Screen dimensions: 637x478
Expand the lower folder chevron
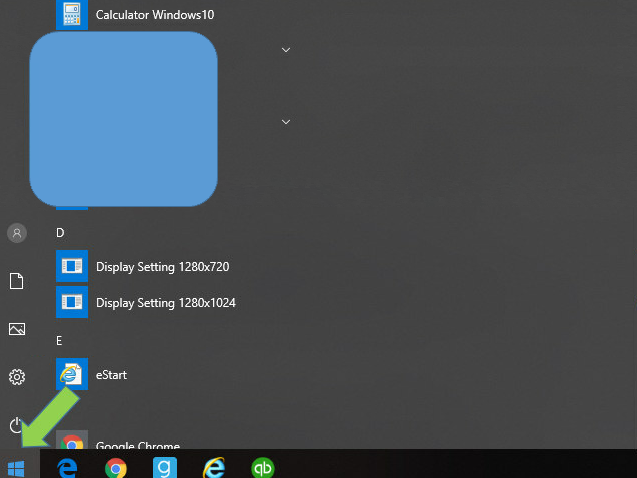coord(286,122)
